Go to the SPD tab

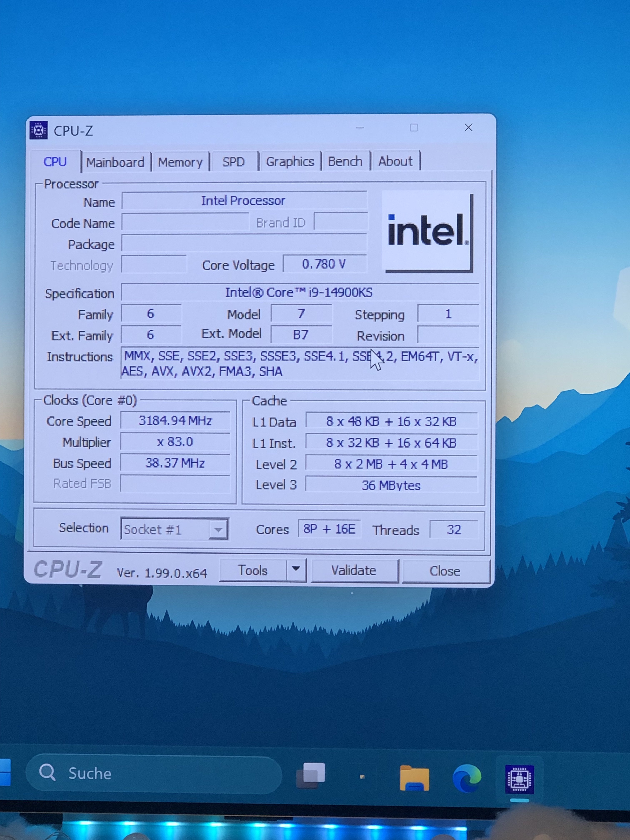pos(234,162)
